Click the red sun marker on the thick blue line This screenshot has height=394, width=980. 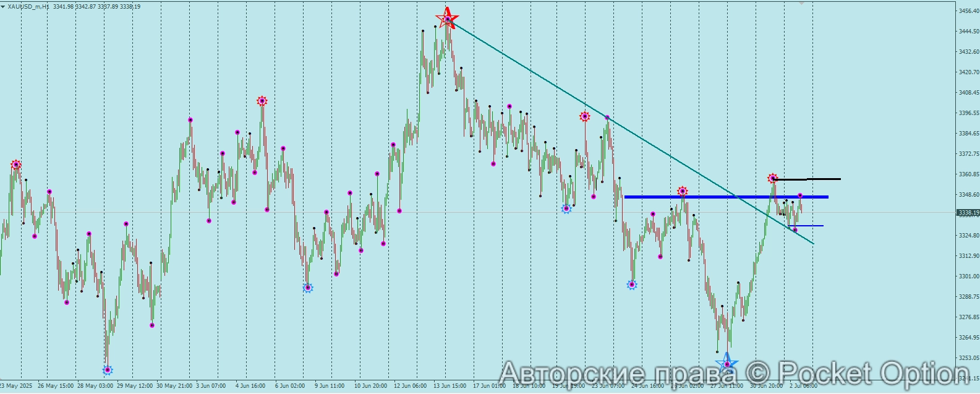click(x=682, y=191)
